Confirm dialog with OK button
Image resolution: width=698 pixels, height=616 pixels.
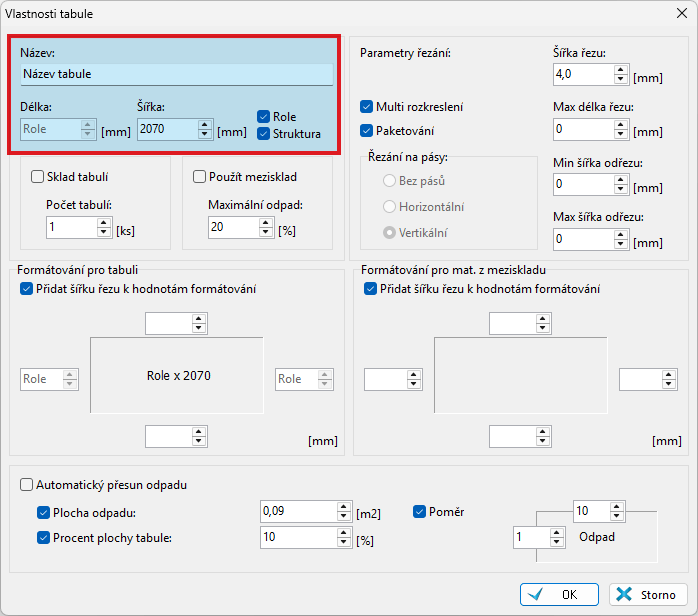click(x=559, y=594)
